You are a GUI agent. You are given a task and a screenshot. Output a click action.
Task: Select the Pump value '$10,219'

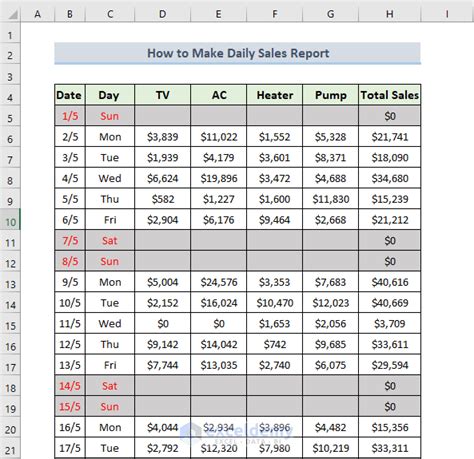click(331, 448)
